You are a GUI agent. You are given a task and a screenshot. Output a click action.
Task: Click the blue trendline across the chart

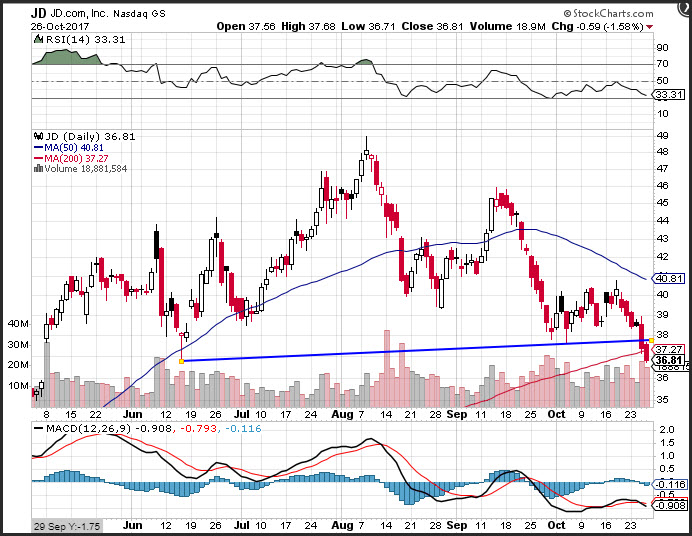click(416, 351)
